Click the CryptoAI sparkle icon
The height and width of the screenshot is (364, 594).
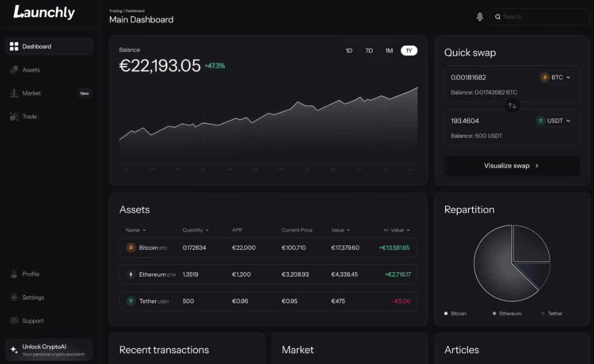(x=14, y=349)
